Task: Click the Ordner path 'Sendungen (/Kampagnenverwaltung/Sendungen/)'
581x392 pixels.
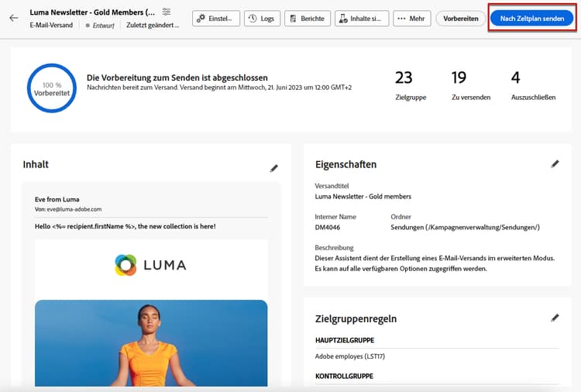Action: point(465,227)
